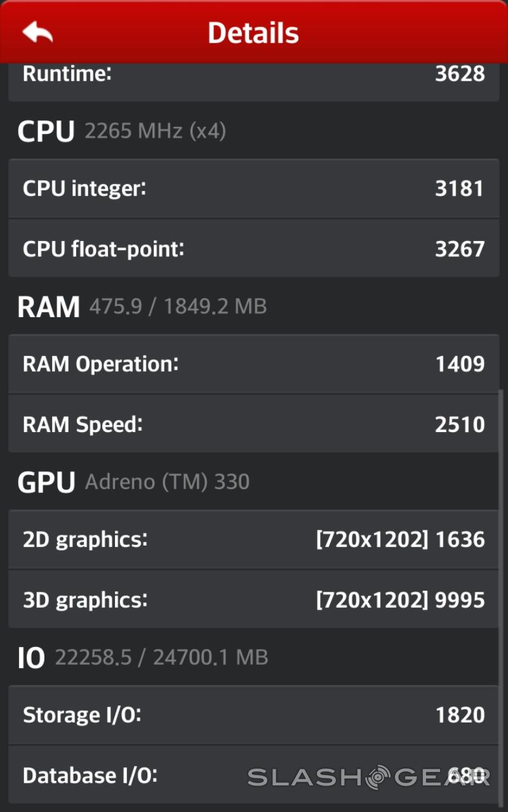Tap the RAM section heading

point(48,307)
